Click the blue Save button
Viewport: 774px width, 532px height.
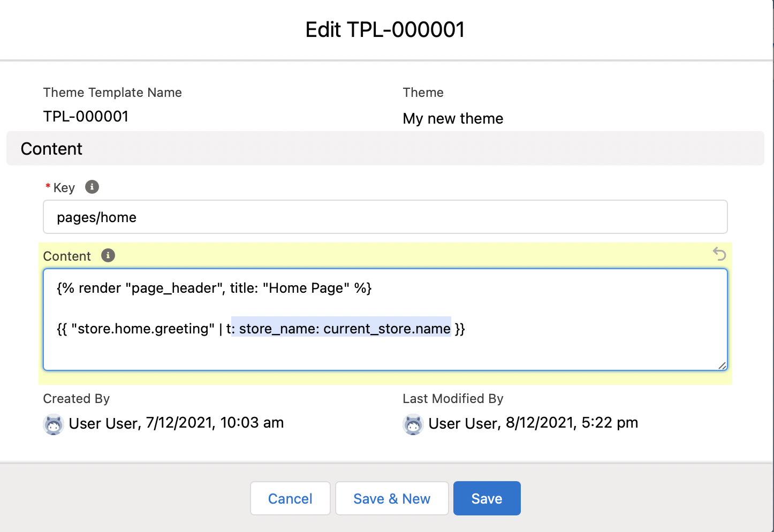pyautogui.click(x=487, y=498)
